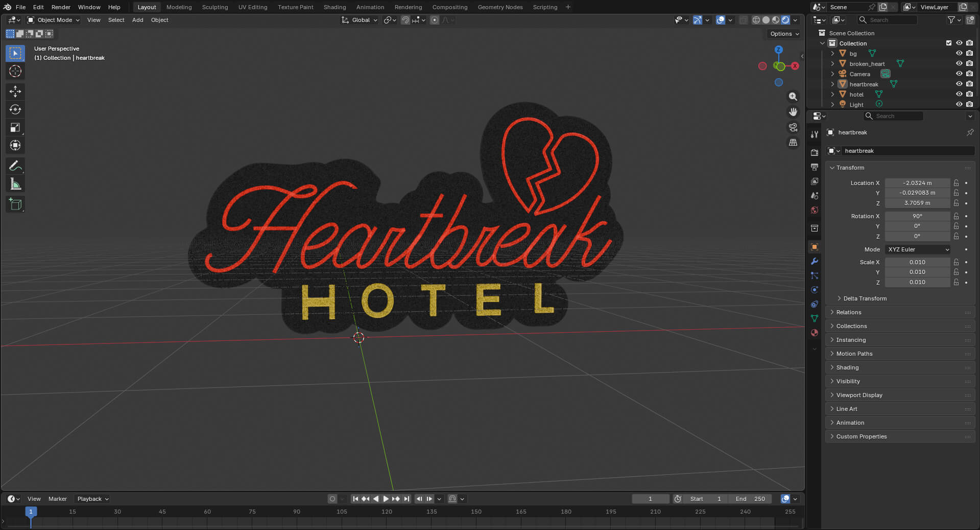Toggle the camera view icon in viewport
Screen dimensions: 980x530
(793, 127)
